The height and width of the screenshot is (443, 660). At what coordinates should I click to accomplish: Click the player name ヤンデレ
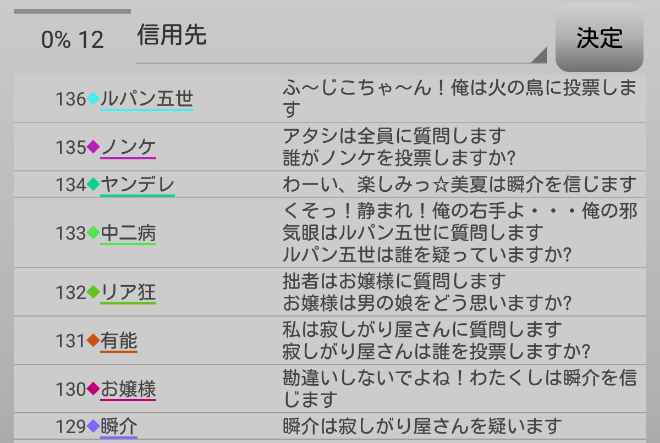tap(137, 184)
